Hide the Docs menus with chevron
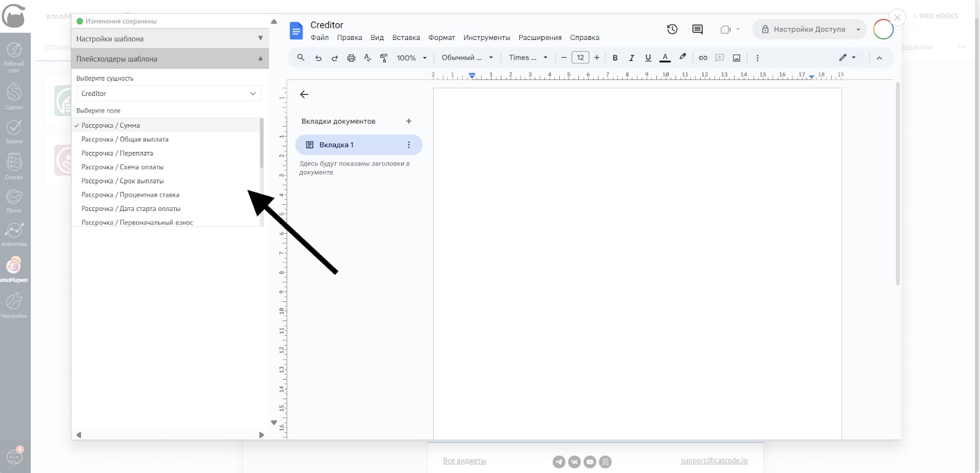Screen dimensions: 980x473 879,58
